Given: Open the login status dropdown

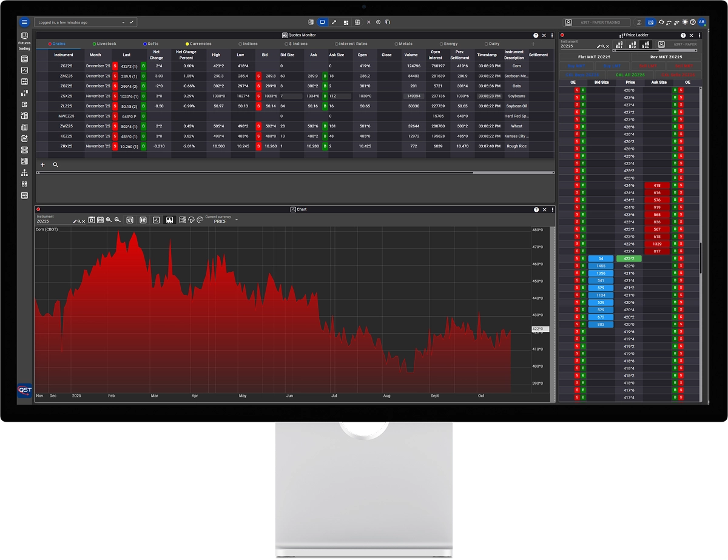Looking at the screenshot, I should [123, 22].
